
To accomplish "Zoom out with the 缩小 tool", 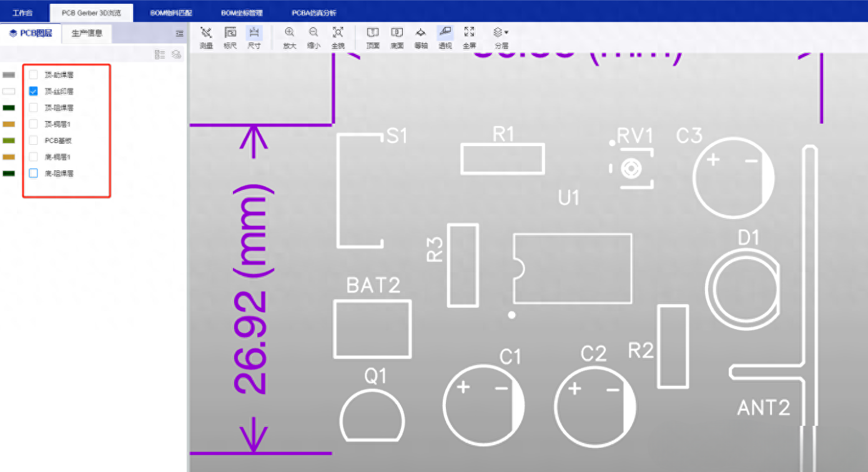I will 313,37.
